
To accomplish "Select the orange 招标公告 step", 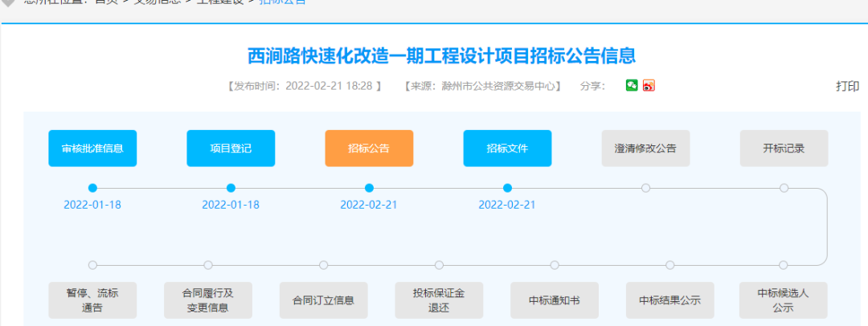I will (369, 149).
